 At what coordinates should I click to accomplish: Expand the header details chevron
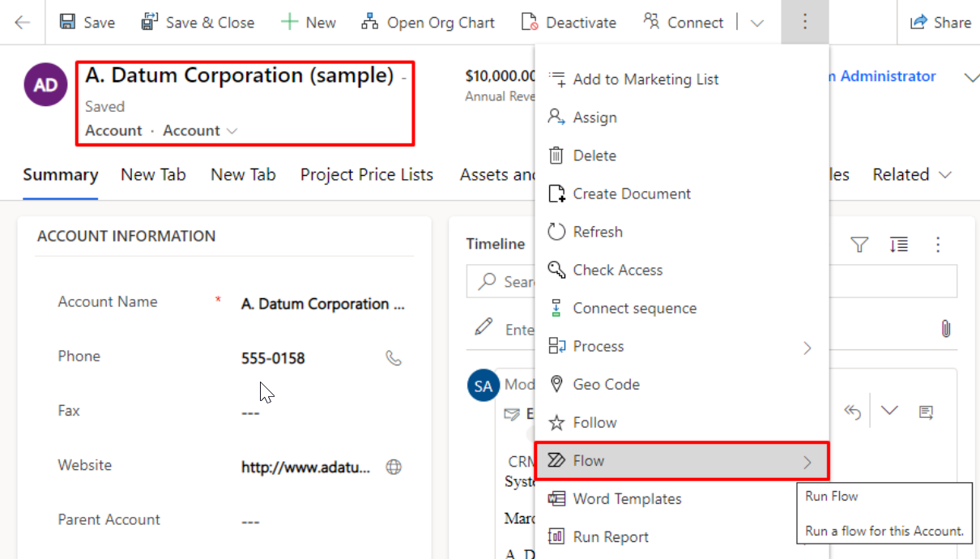tap(971, 78)
